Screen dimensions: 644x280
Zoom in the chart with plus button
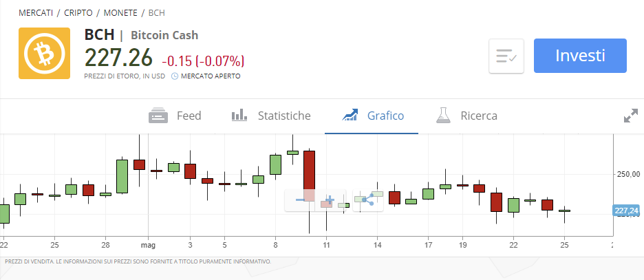pyautogui.click(x=330, y=200)
